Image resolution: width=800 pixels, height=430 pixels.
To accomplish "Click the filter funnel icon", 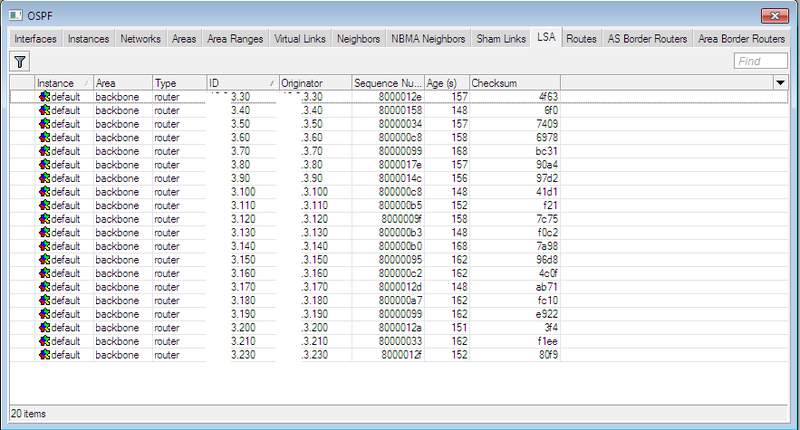I will click(x=19, y=62).
